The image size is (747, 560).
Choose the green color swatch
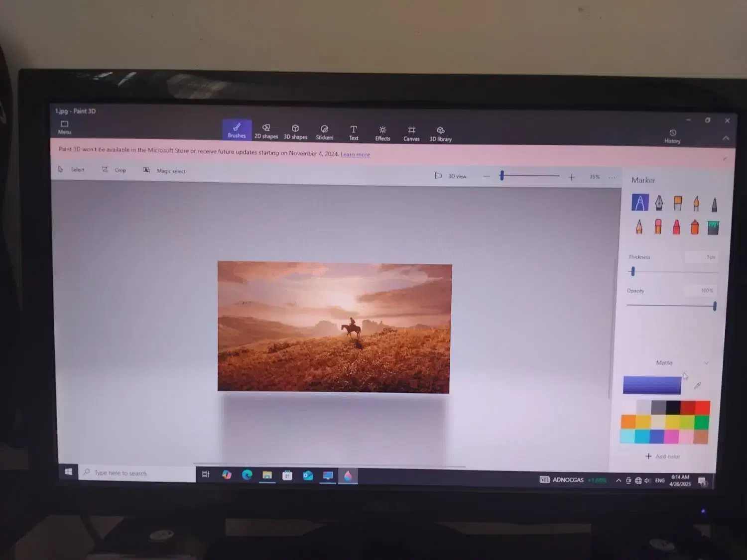[702, 422]
